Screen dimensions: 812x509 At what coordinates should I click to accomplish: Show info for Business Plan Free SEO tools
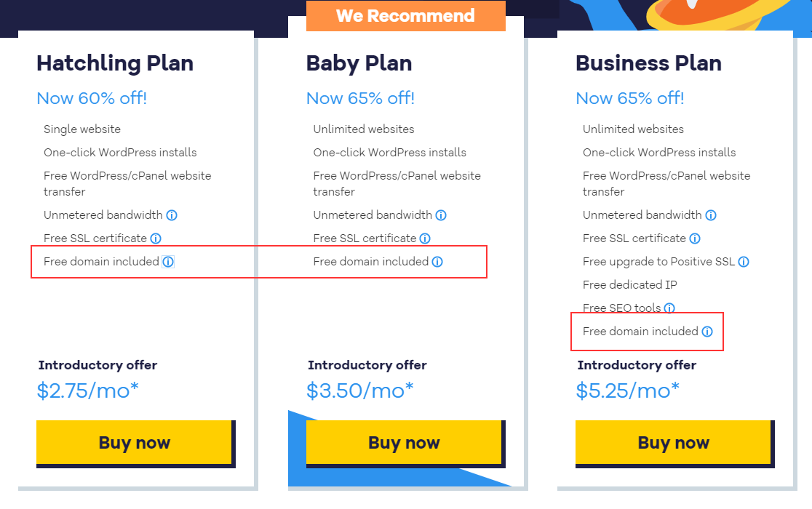coord(669,308)
